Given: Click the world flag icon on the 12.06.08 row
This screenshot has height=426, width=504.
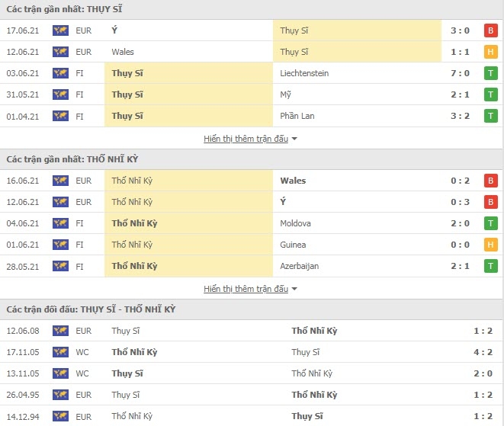Looking at the screenshot, I should (60, 331).
